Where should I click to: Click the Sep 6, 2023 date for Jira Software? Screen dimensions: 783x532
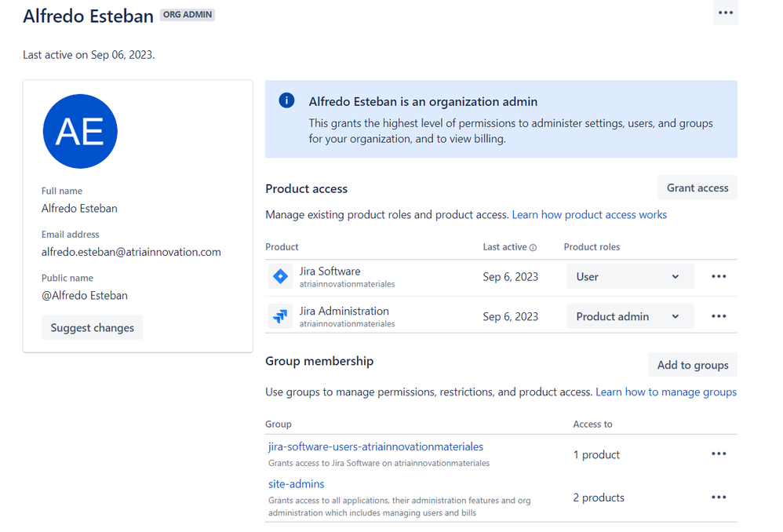click(510, 277)
